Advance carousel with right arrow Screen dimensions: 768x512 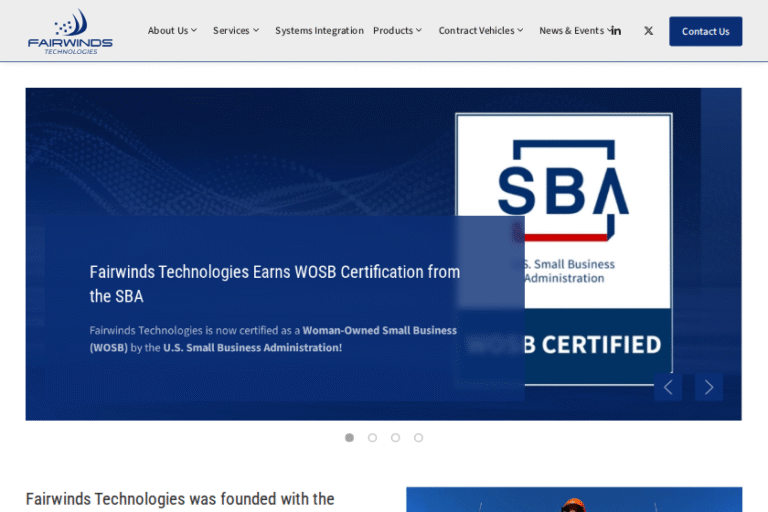[x=709, y=387]
